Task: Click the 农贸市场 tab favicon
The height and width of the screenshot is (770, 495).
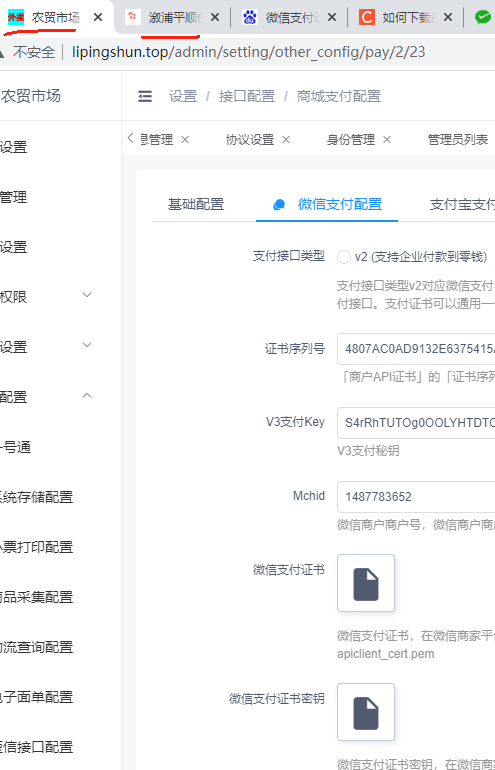Action: click(x=16, y=18)
